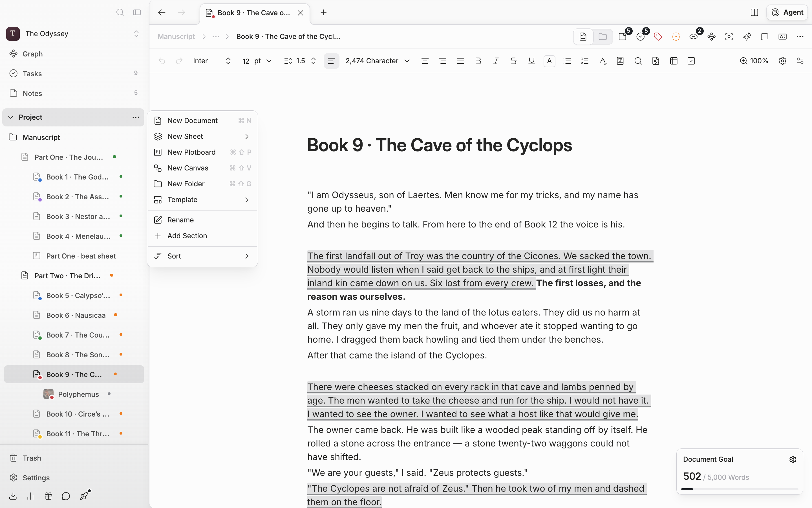Viewport: 812px width, 508px height.
Task: Collapse the Project section chevron
Action: [11, 117]
